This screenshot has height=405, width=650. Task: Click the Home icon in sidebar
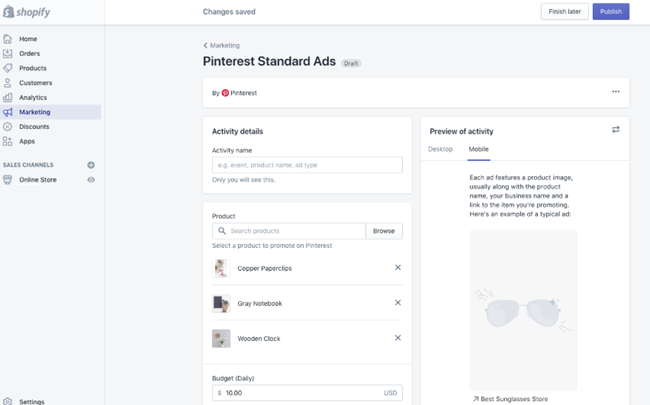point(8,39)
